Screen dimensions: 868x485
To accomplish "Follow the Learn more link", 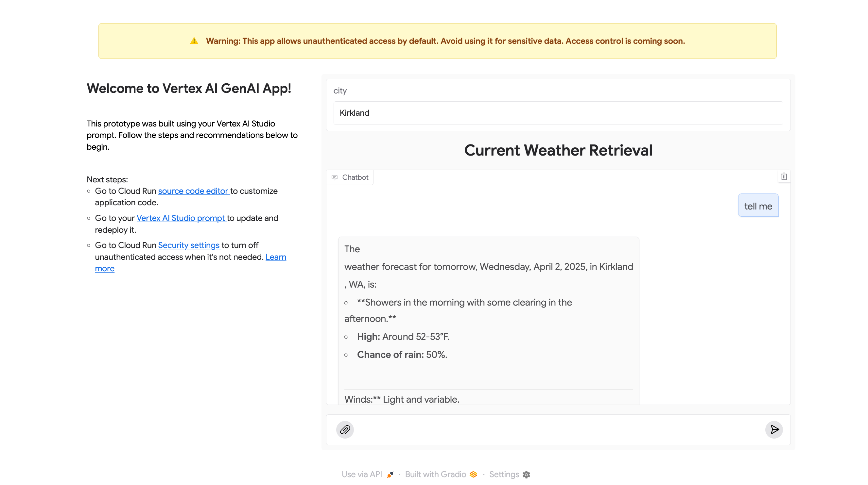I will 276,257.
